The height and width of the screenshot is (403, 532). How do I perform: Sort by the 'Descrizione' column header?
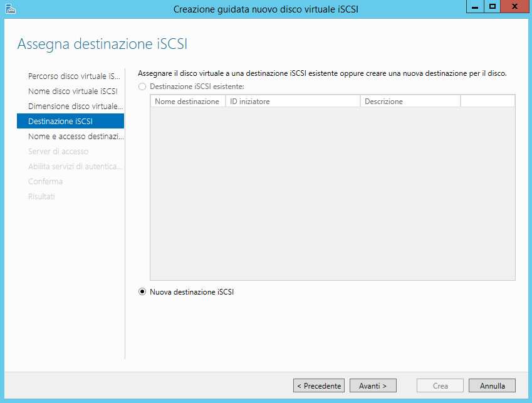tap(410, 102)
